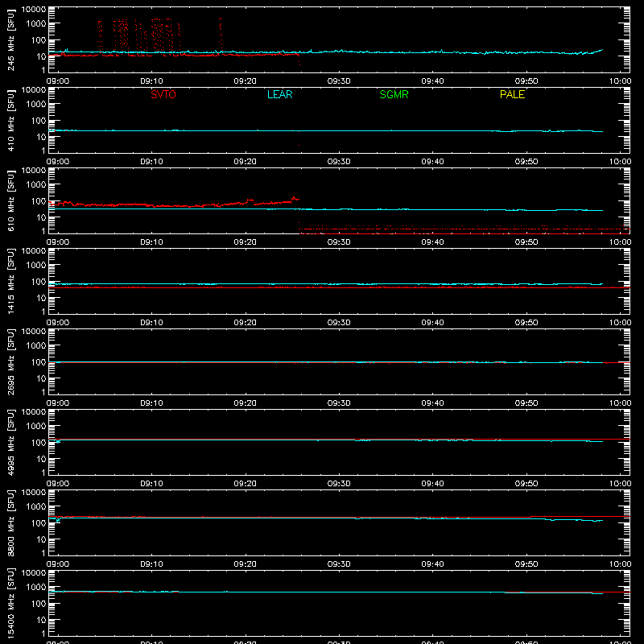644x644 pixels.
Task: Click 09:10 time label under 2695 MHz panel
Action: (x=151, y=403)
